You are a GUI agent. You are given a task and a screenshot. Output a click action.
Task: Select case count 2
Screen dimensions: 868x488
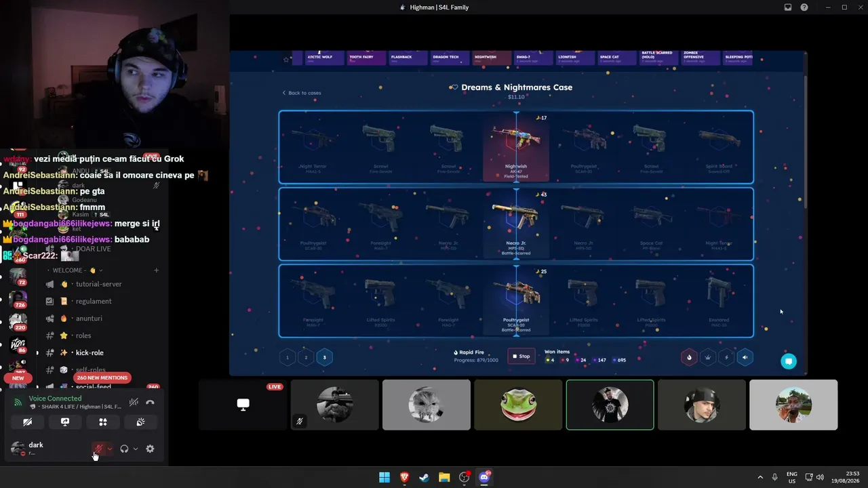[x=306, y=357]
